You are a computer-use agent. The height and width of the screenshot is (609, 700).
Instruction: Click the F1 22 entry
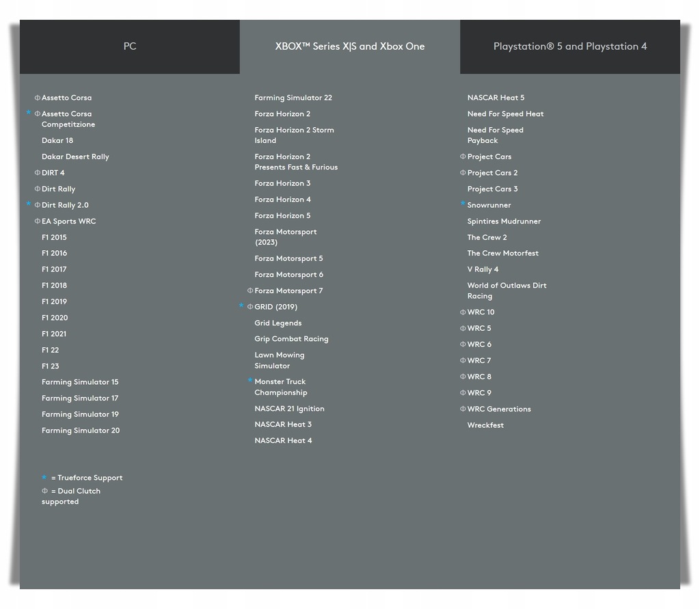(50, 350)
